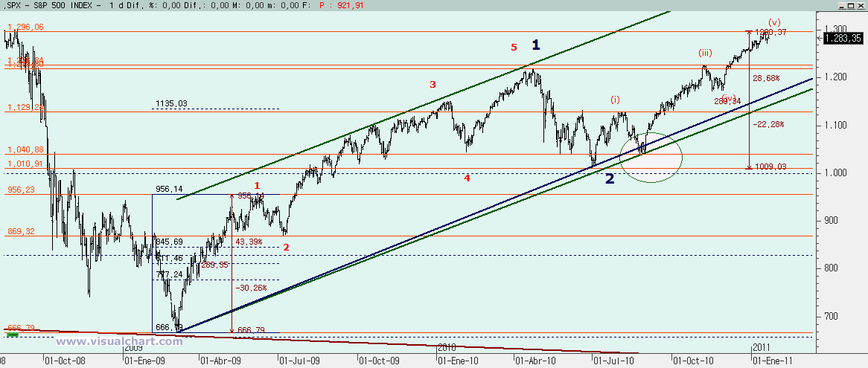Click the -22,28% measurement label
Screen dimensions: 868x368
click(x=769, y=124)
